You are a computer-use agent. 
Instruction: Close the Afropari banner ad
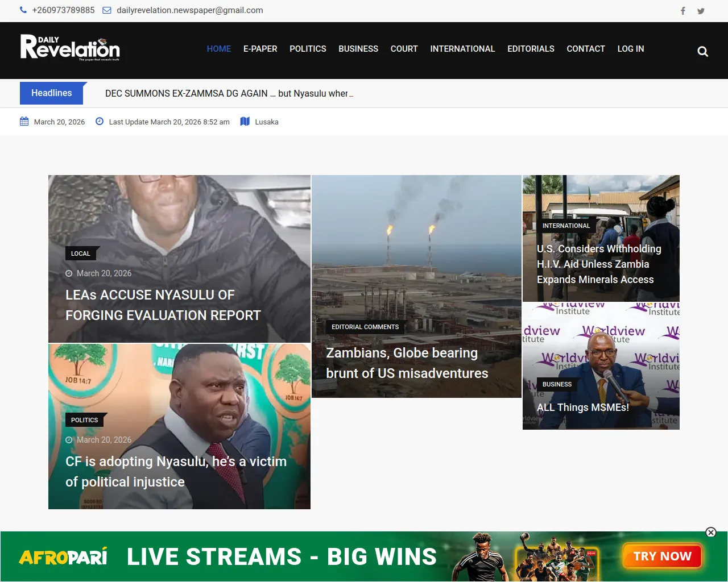coord(710,532)
